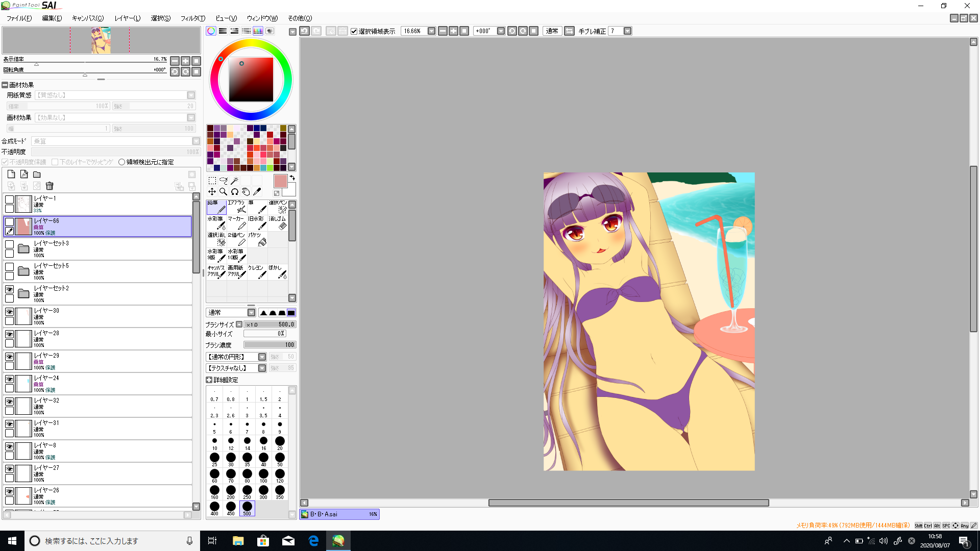The image size is (980, 551).
Task: Click the pink foreground color swatch
Action: (281, 181)
